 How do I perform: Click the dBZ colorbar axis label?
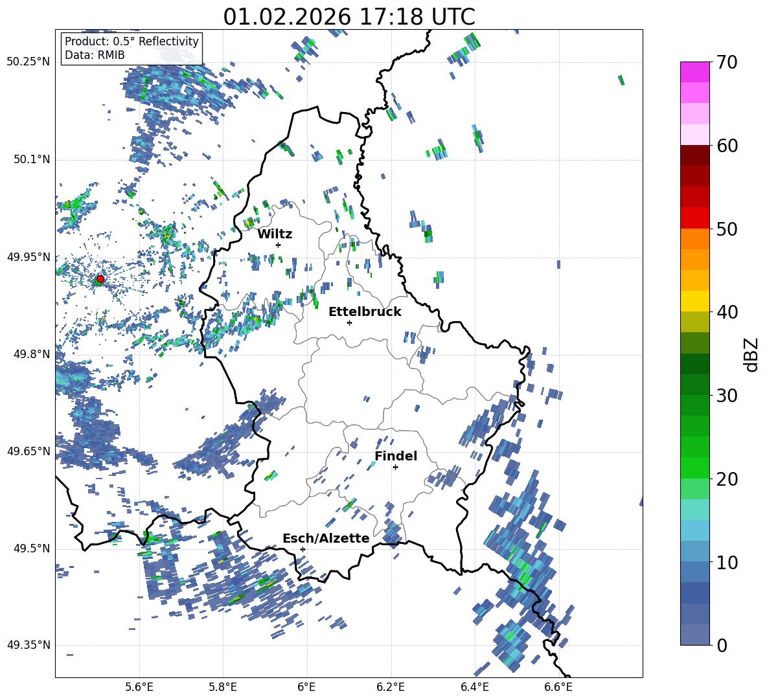coord(751,354)
